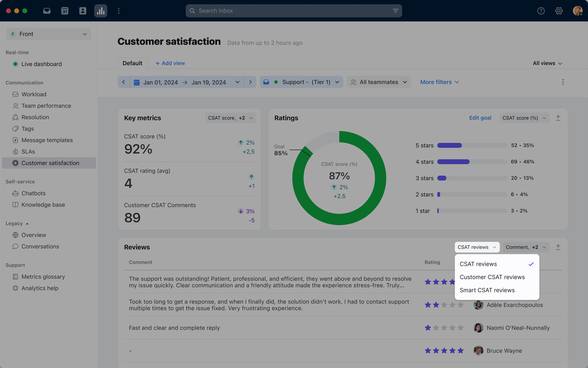Open Resolution in sidebar
The height and width of the screenshot is (368, 588).
click(x=49, y=117)
